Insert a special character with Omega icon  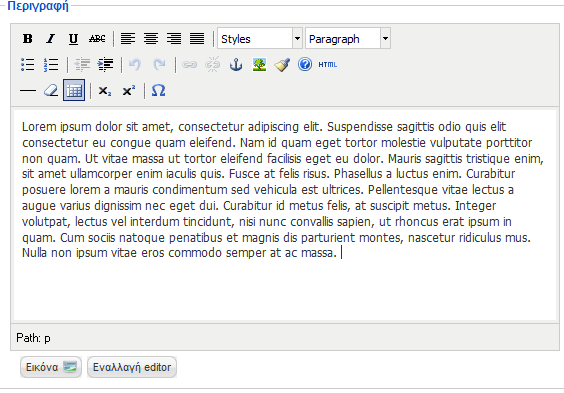coord(159,91)
